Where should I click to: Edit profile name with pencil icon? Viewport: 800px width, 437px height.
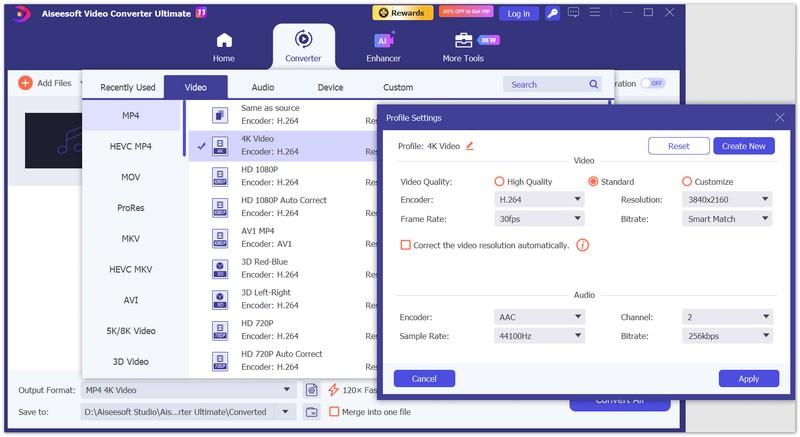point(470,146)
